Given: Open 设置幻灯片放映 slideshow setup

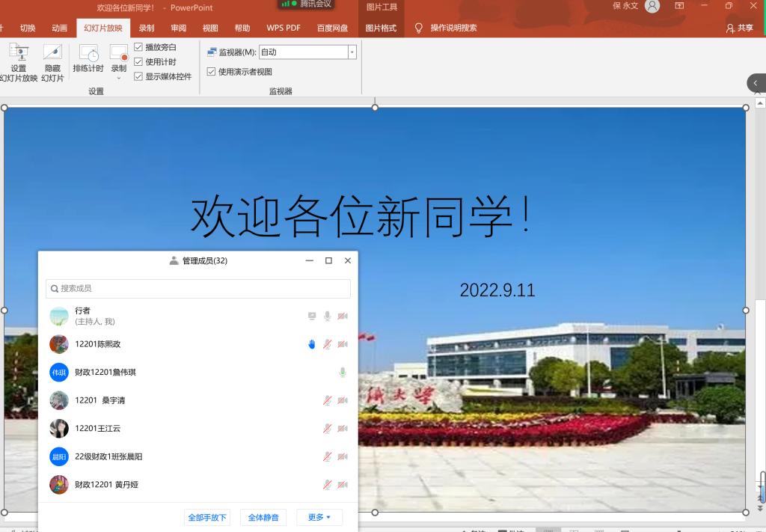Looking at the screenshot, I should [x=19, y=61].
